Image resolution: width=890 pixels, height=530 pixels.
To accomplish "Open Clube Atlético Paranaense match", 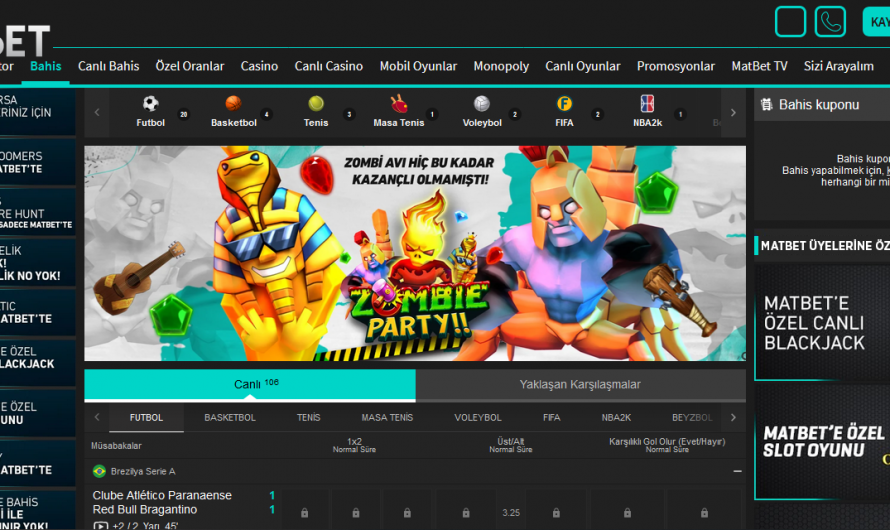I will click(x=162, y=495).
